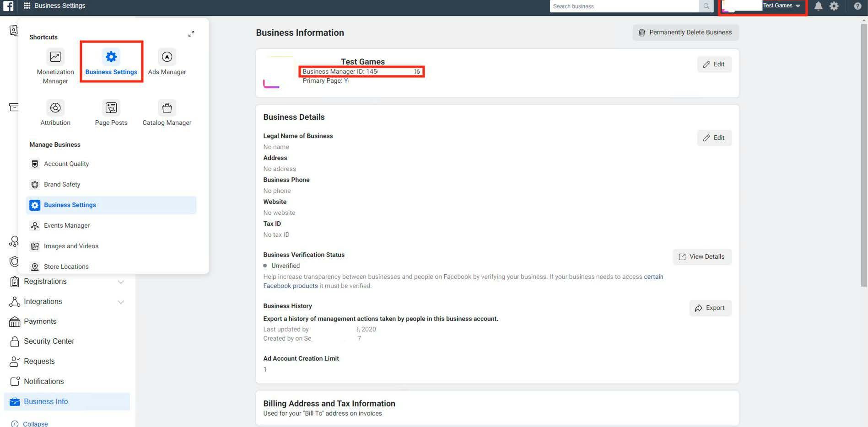Open the certain Facebook products link
This screenshot has height=427, width=868.
(653, 277)
